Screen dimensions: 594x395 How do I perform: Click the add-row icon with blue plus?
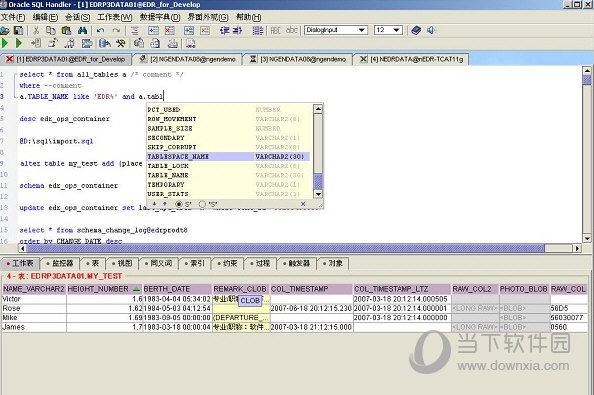point(153,30)
